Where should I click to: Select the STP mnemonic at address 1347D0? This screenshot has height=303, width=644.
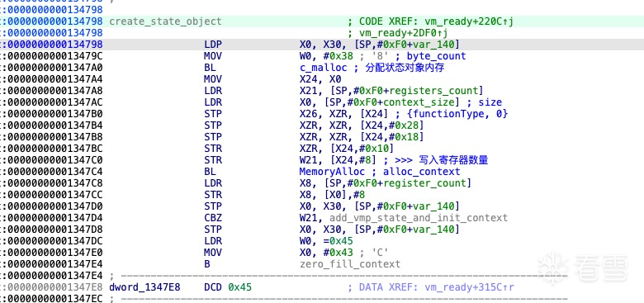(x=213, y=206)
